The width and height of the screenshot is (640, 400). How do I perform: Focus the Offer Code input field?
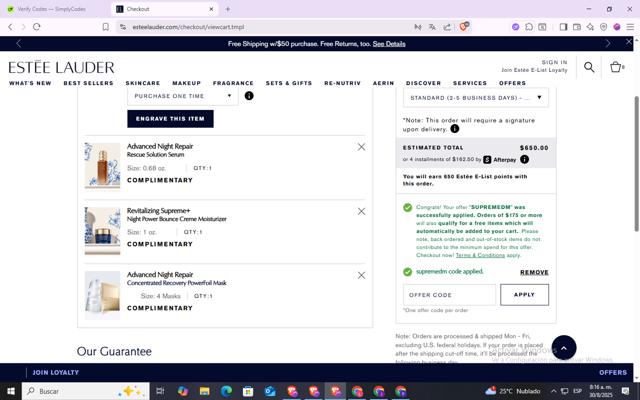tap(449, 295)
